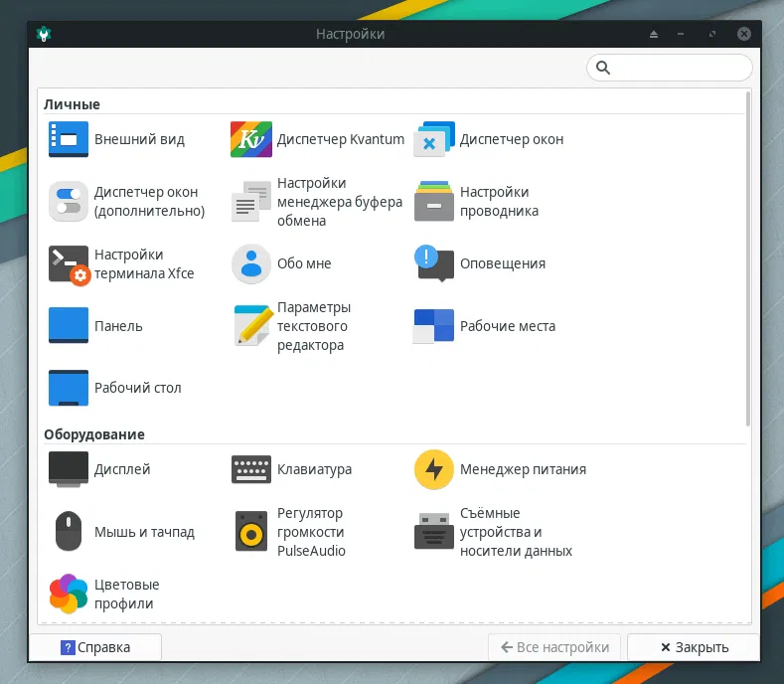This screenshot has width=784, height=684.
Task: Open Xfce terminal settings icon
Action: pos(69,265)
